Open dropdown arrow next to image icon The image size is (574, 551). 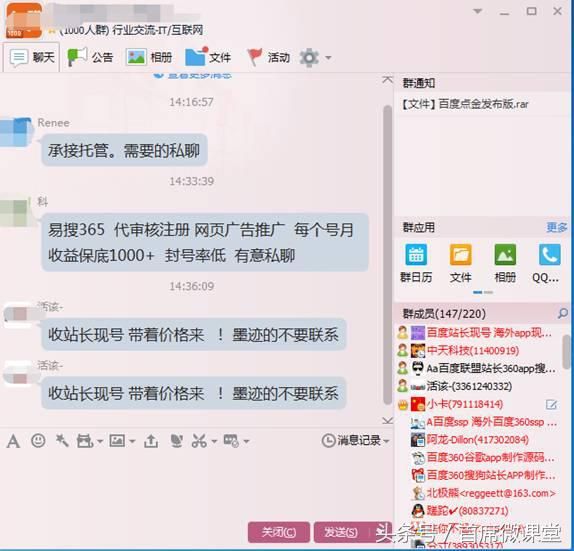point(132,441)
